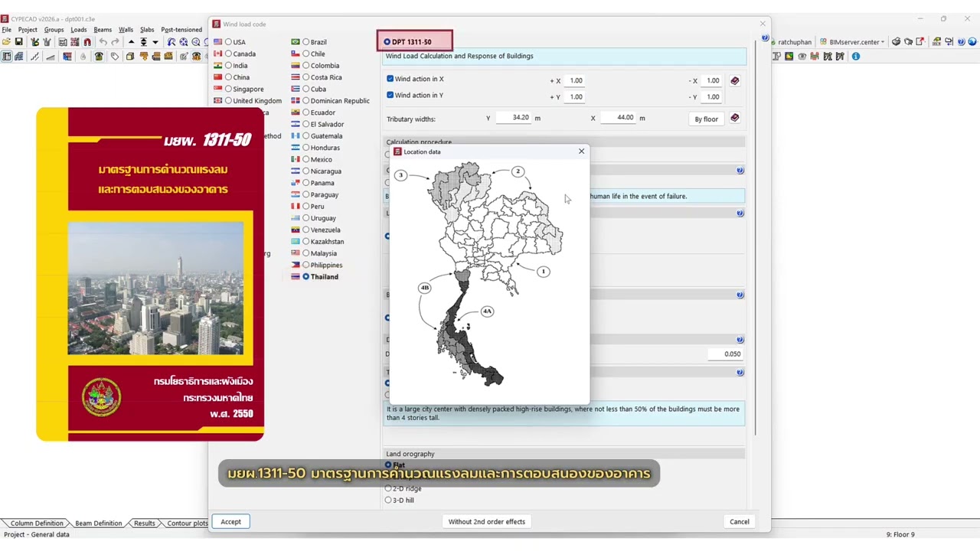
Task: Open the Beams menu
Action: pyautogui.click(x=103, y=30)
